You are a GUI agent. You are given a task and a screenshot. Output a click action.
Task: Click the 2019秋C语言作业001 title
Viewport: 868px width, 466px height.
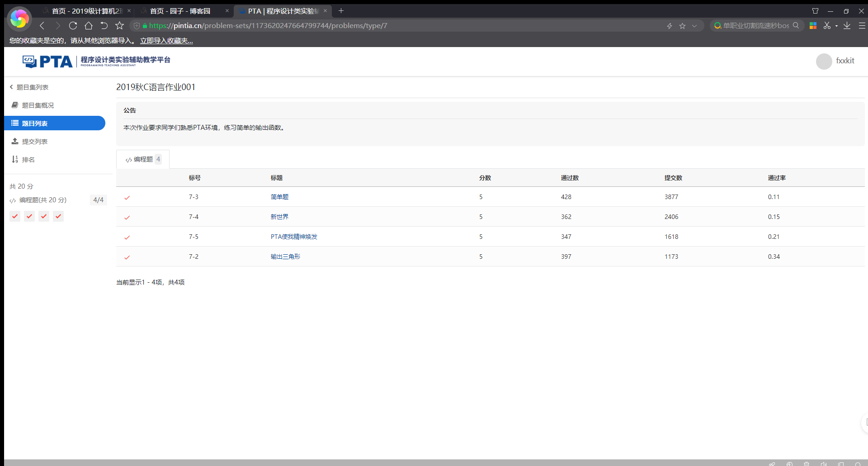(x=156, y=87)
